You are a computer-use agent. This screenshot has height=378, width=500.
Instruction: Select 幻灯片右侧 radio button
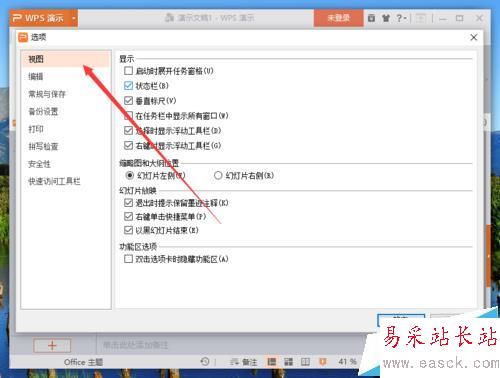(218, 175)
